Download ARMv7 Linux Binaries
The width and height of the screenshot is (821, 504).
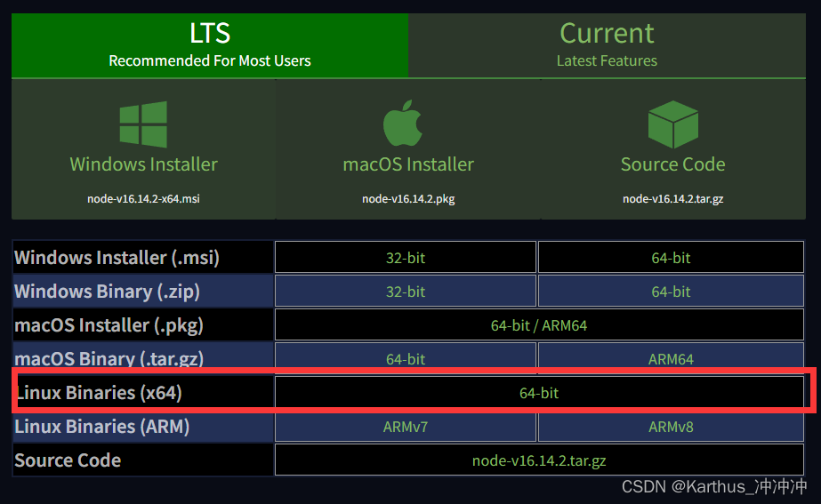coord(406,427)
